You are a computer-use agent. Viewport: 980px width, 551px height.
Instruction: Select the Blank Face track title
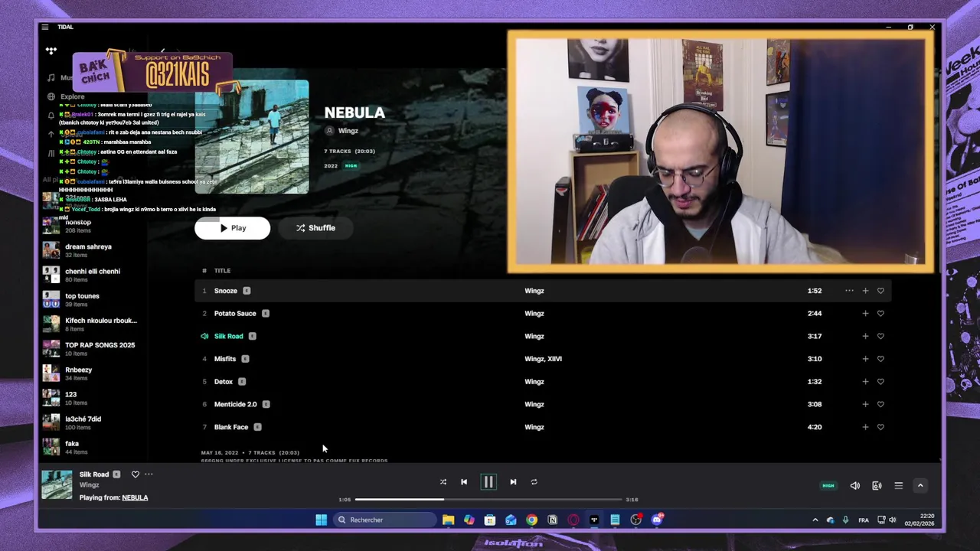[x=231, y=427]
